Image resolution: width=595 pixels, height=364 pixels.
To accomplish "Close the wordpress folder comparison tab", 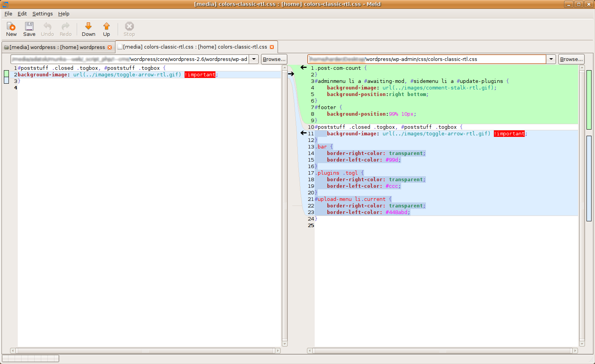I will point(110,47).
